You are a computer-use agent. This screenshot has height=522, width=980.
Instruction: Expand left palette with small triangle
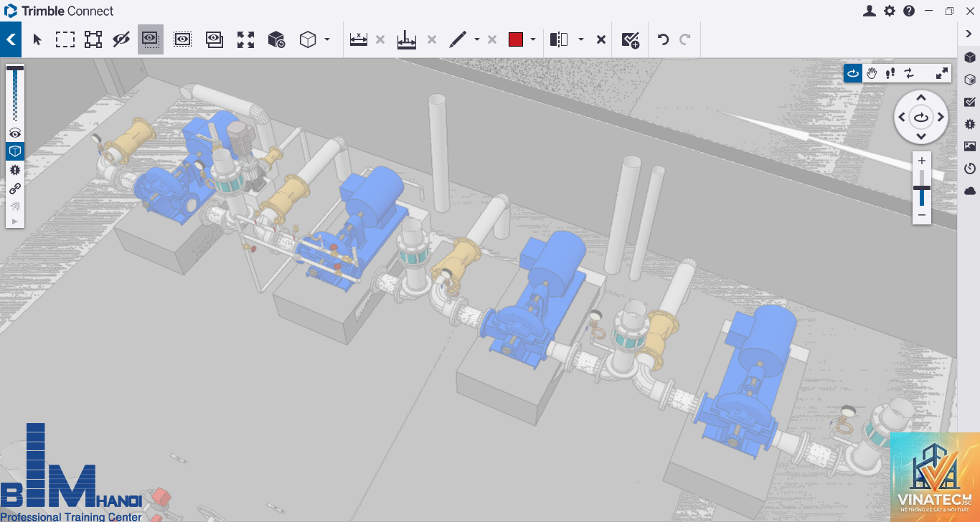(15, 221)
